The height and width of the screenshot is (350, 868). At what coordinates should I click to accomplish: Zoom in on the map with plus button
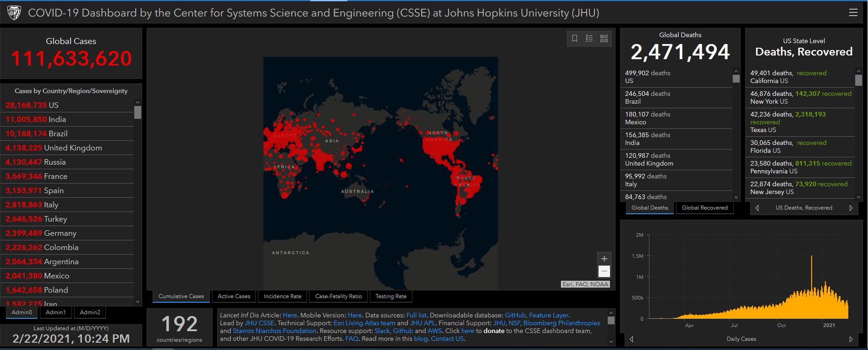[604, 259]
